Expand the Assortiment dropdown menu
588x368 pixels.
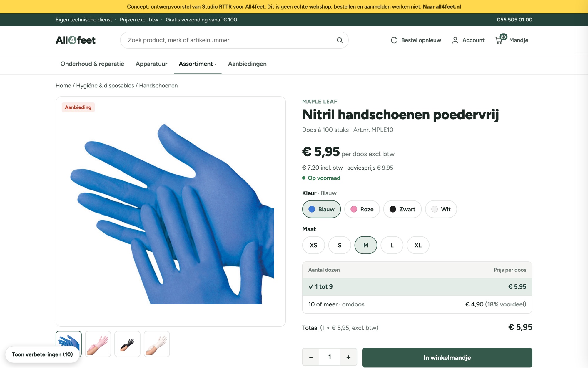coord(198,64)
